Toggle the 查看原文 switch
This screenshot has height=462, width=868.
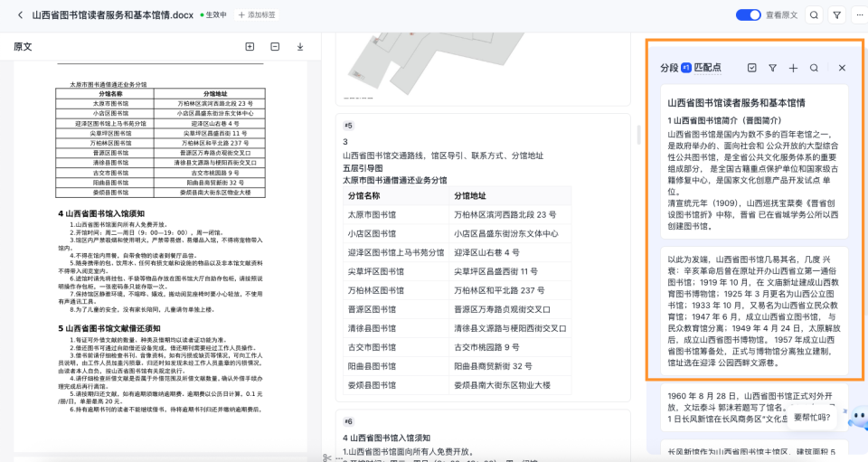[x=748, y=15]
